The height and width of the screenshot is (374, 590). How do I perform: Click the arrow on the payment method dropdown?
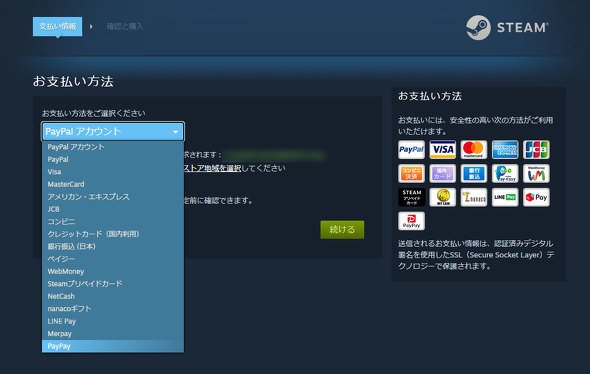tap(175, 132)
